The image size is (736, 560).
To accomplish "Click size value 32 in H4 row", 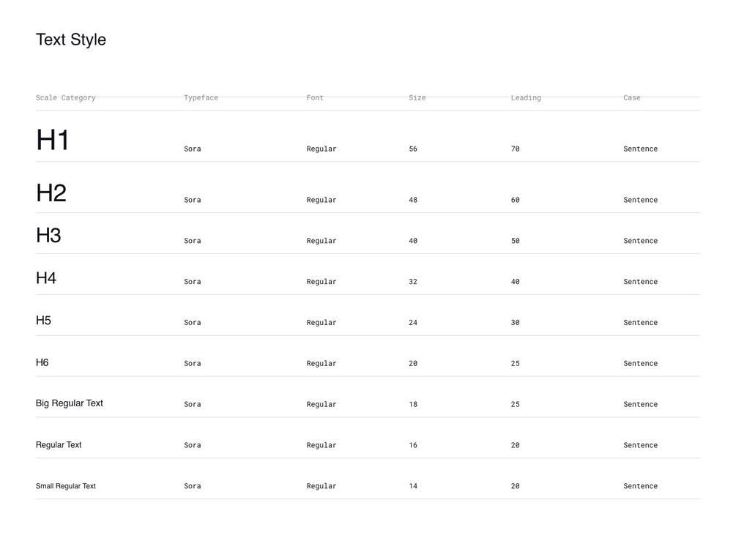I will 413,282.
